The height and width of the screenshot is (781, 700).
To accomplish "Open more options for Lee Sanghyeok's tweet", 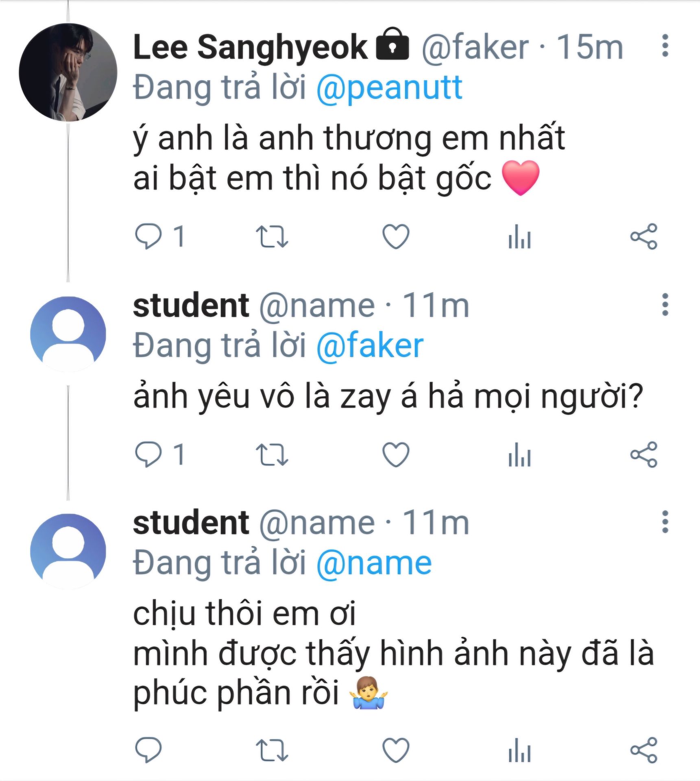I will [665, 46].
